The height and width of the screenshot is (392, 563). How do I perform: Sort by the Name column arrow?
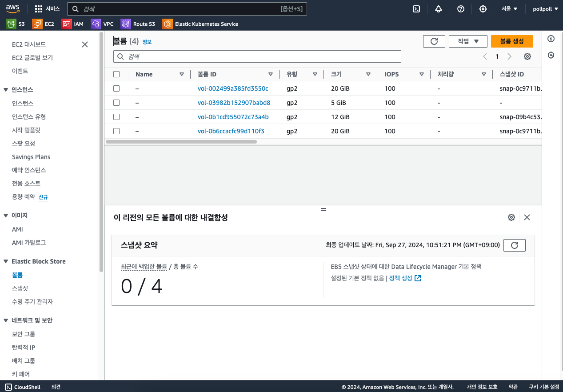182,74
